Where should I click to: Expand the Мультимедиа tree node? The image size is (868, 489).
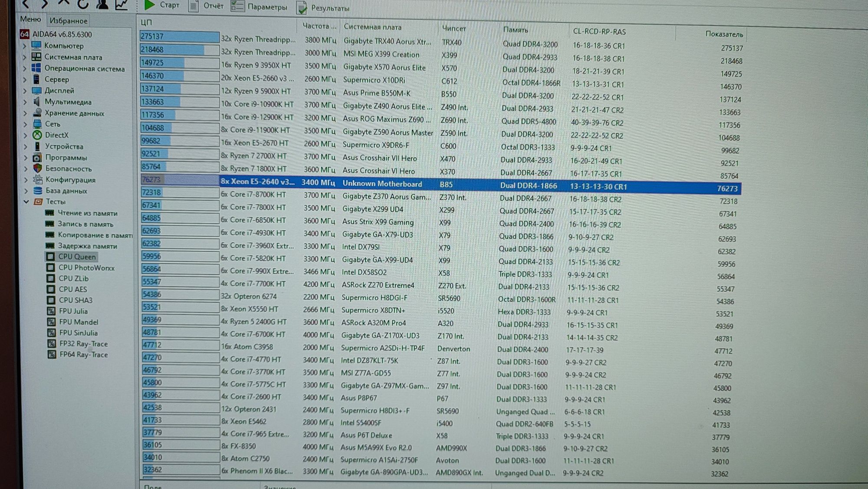[25, 102]
